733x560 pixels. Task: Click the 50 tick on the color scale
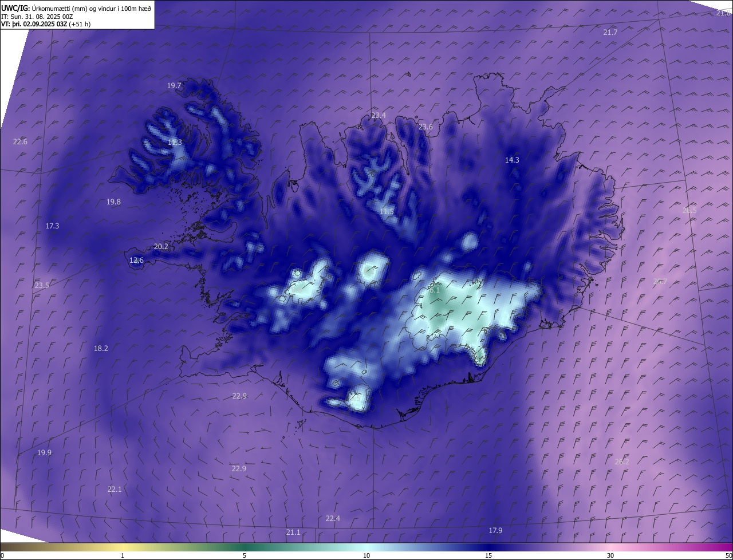[728, 555]
